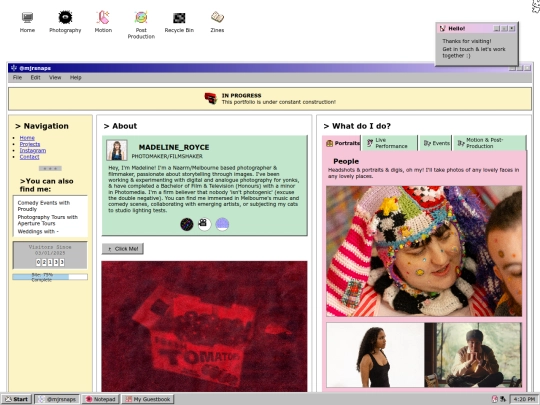540x405 pixels.
Task: Select the Motion & Post-Production tab
Action: (x=489, y=143)
